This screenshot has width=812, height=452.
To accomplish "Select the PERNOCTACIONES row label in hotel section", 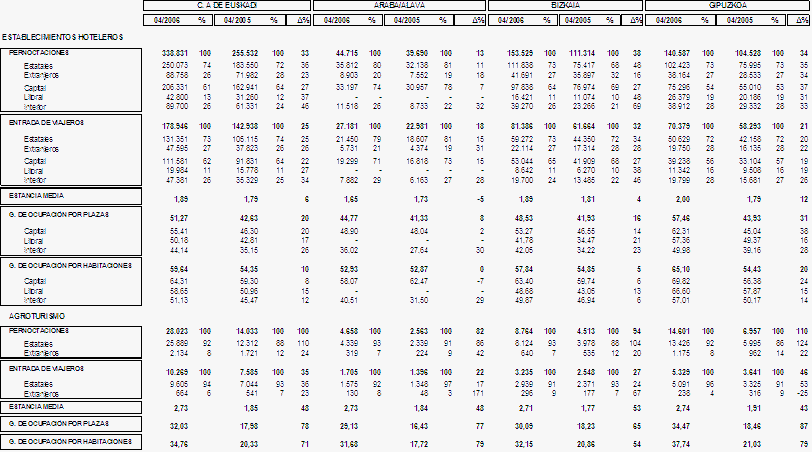I will (x=38, y=51).
